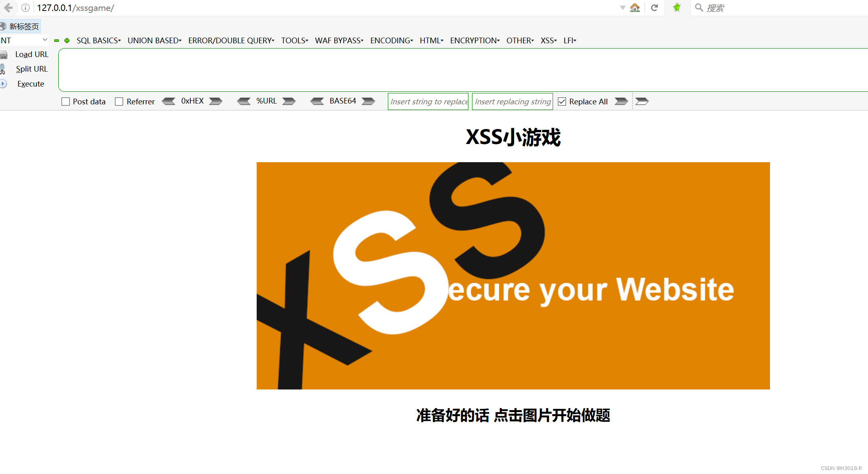
Task: Enable the Replace All checkbox
Action: click(x=562, y=102)
